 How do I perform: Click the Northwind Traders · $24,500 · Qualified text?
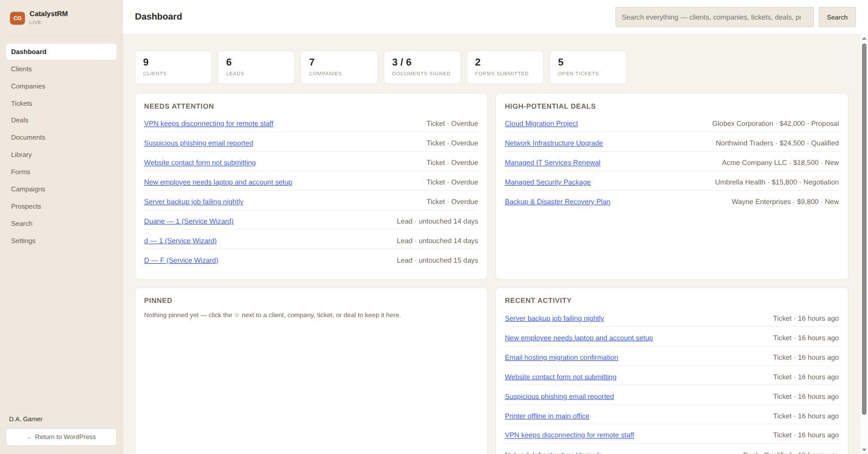pos(777,143)
